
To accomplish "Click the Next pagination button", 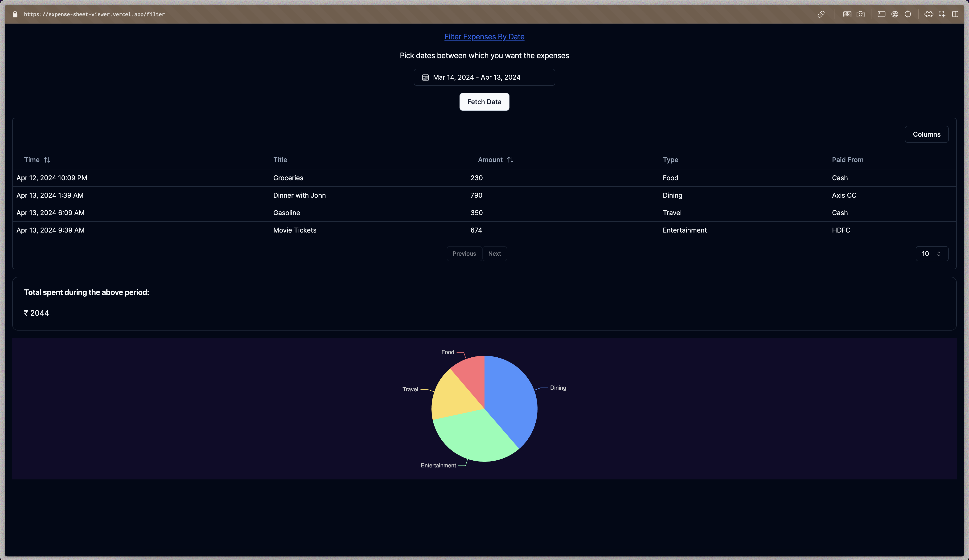I will coord(494,254).
